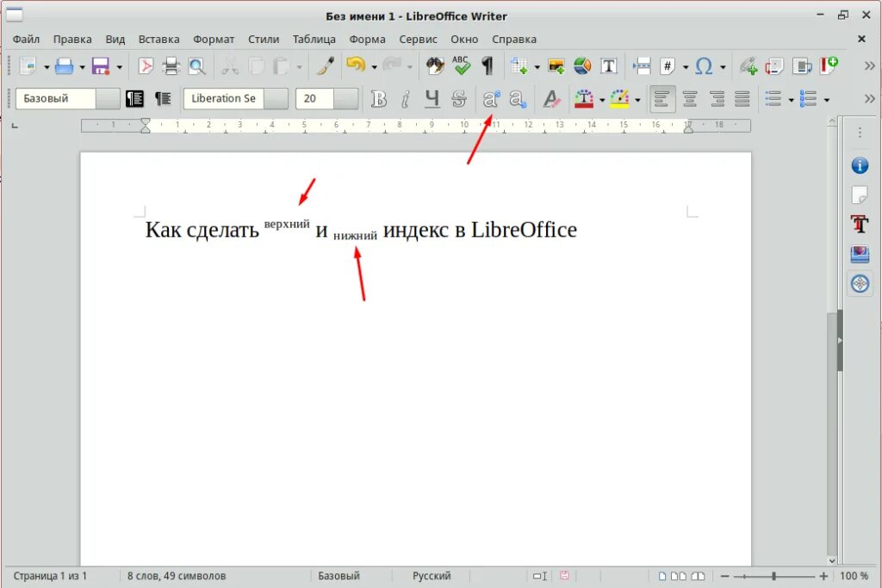882x588 pixels.
Task: Save the document with floppy icon
Action: (101, 66)
